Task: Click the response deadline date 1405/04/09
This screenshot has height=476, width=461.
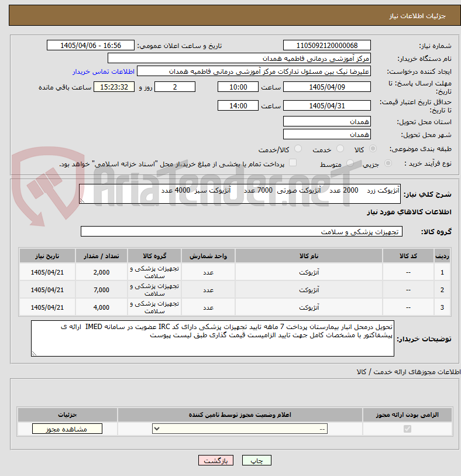Action: pos(326,87)
